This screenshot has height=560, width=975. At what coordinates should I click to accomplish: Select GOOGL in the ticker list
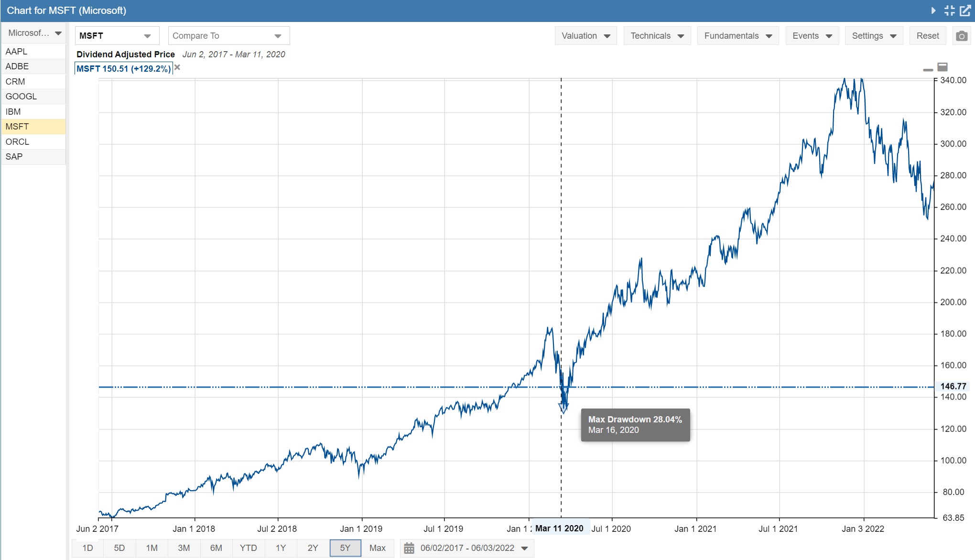pyautogui.click(x=33, y=97)
